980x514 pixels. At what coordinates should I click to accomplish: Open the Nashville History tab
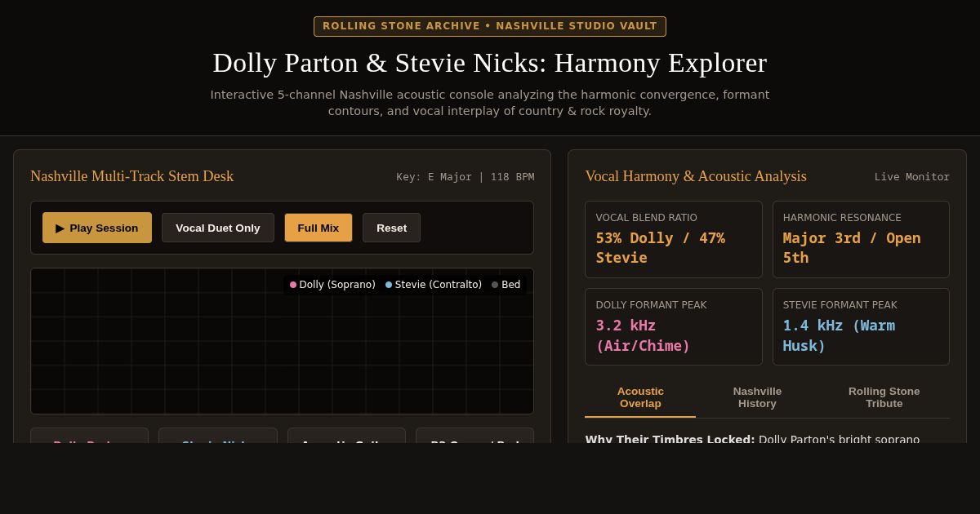(757, 397)
